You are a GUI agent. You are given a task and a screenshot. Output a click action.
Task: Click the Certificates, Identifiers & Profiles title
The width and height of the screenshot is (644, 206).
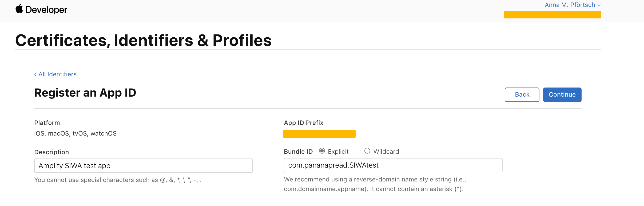(x=144, y=40)
